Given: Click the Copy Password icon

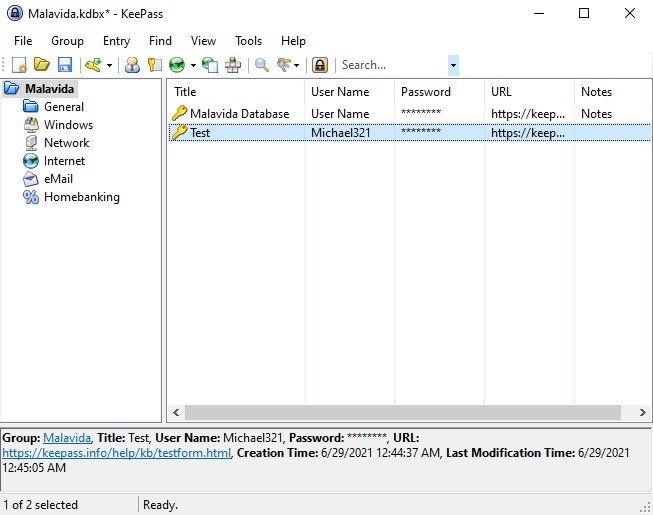Looking at the screenshot, I should (155, 65).
